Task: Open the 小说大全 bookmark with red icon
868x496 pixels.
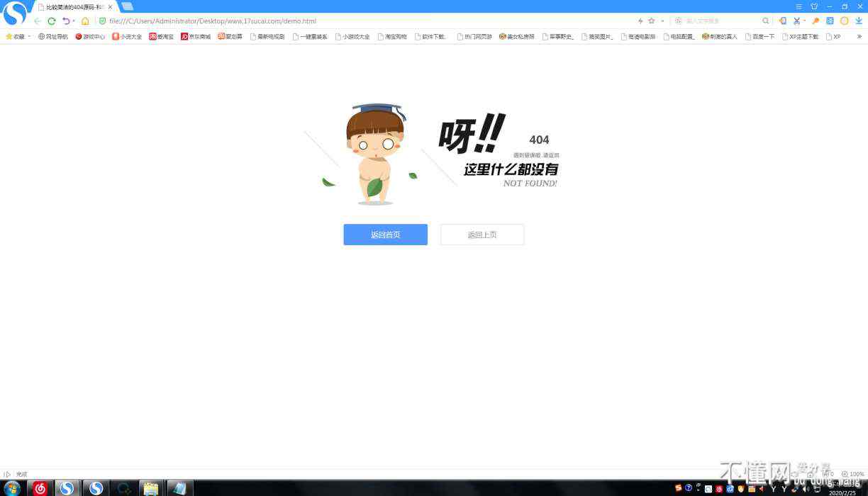Action: coord(127,37)
